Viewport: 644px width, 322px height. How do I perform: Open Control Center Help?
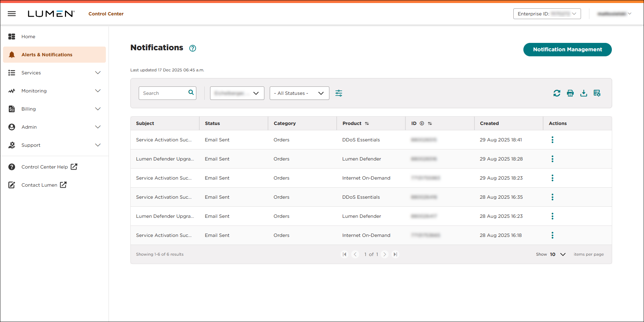[44, 167]
